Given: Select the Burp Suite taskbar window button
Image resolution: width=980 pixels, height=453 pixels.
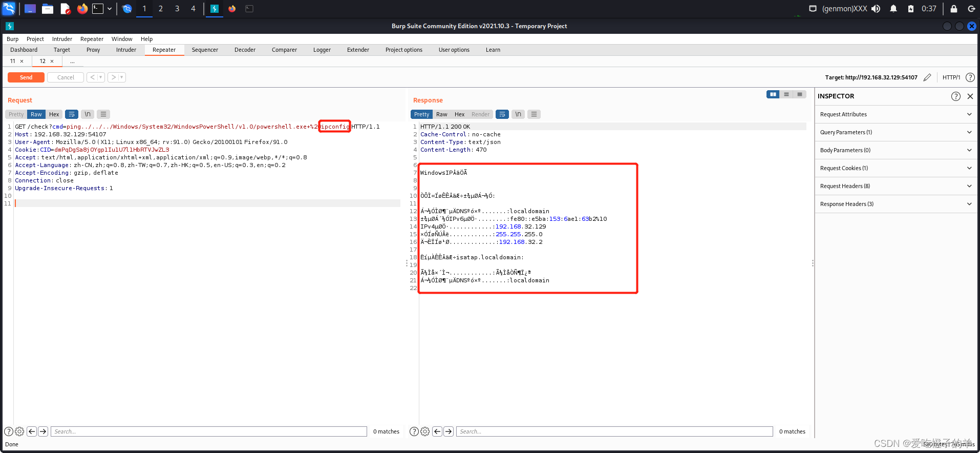Looking at the screenshot, I should pyautogui.click(x=215, y=9).
